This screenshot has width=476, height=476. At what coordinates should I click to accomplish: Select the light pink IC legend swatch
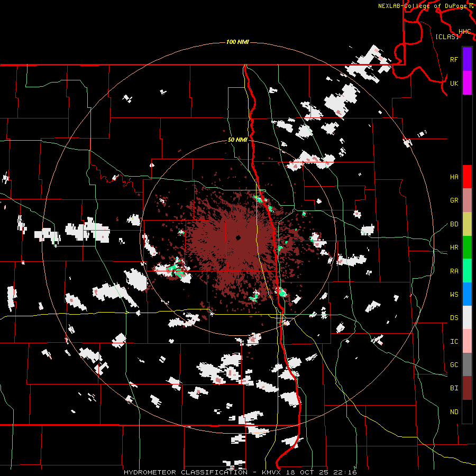click(467, 341)
